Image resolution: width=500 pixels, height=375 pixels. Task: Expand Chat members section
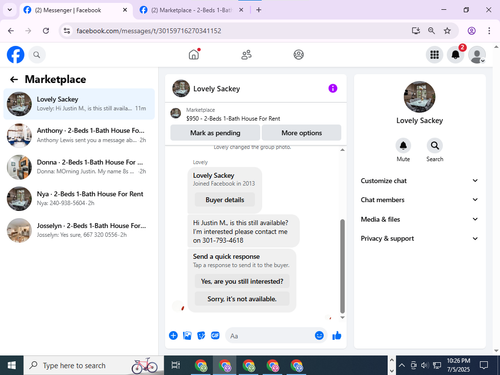[419, 200]
